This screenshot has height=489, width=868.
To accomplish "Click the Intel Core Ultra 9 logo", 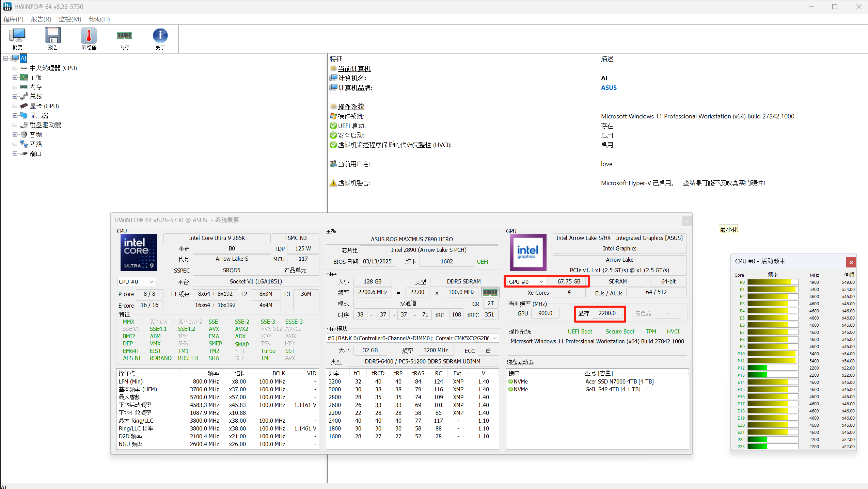I will [139, 252].
